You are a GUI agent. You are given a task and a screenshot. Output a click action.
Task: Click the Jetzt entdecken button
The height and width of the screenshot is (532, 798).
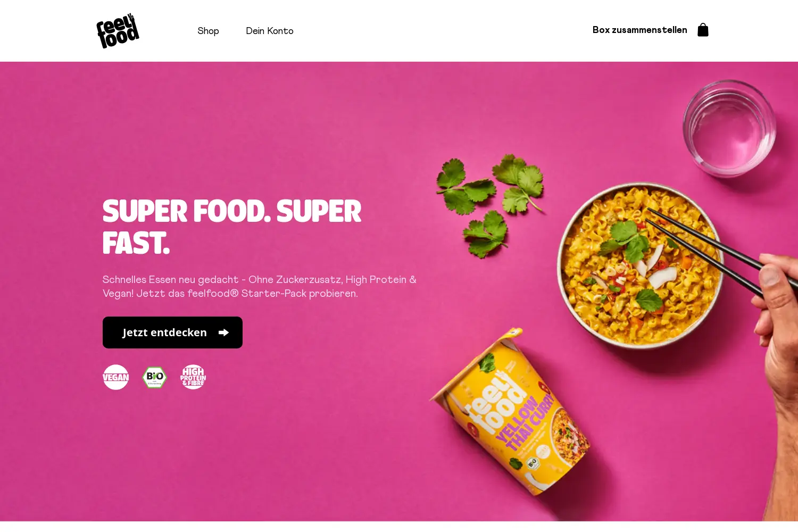point(172,332)
